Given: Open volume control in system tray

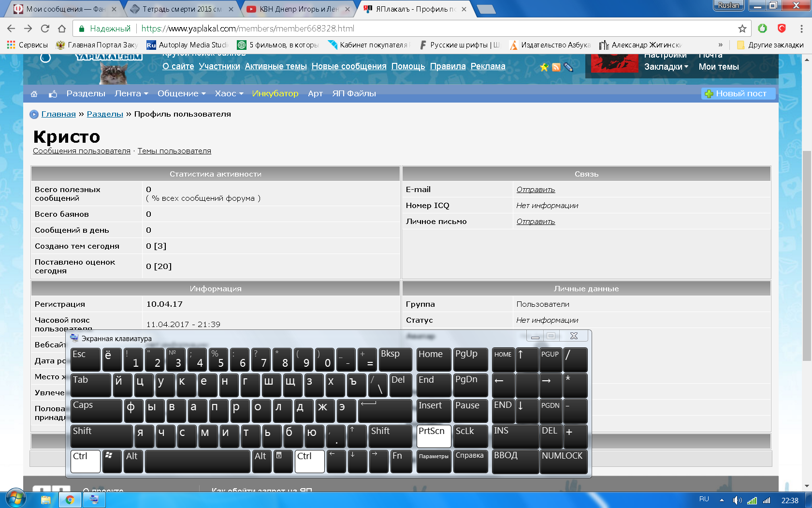Looking at the screenshot, I should (737, 500).
